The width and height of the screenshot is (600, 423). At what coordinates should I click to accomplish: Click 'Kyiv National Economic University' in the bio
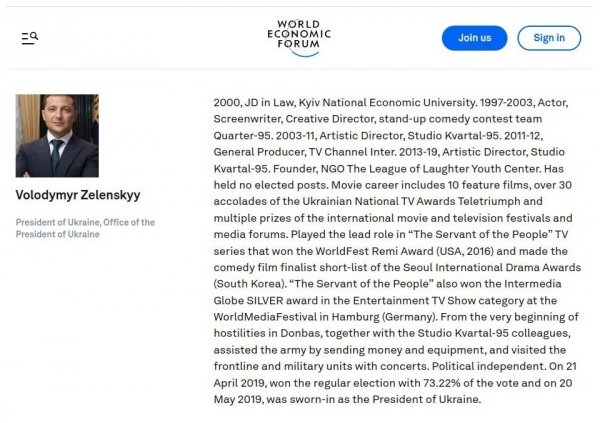[386, 103]
